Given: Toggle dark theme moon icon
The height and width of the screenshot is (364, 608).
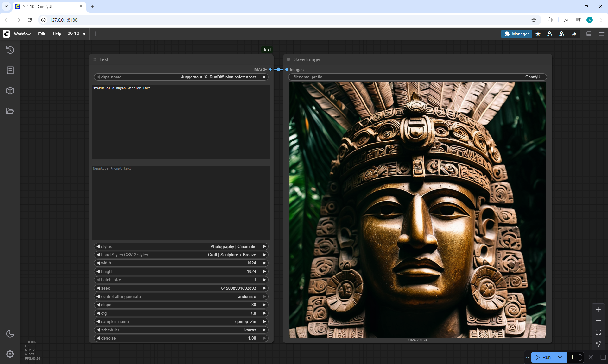Looking at the screenshot, I should pos(10,334).
